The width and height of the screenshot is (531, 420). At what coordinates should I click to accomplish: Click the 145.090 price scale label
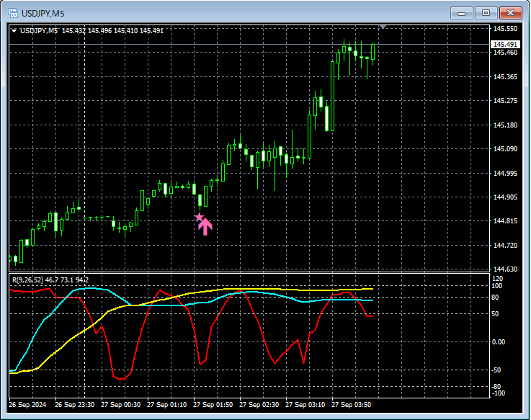(505, 148)
